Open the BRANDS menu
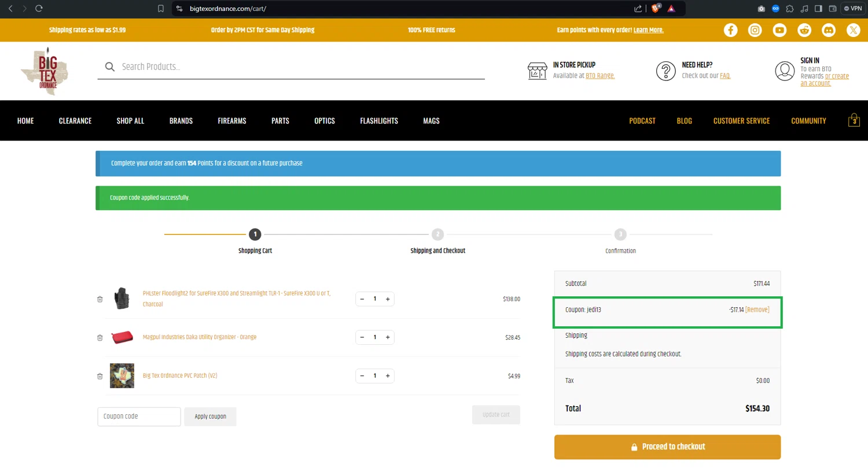The height and width of the screenshot is (468, 868). [x=181, y=121]
